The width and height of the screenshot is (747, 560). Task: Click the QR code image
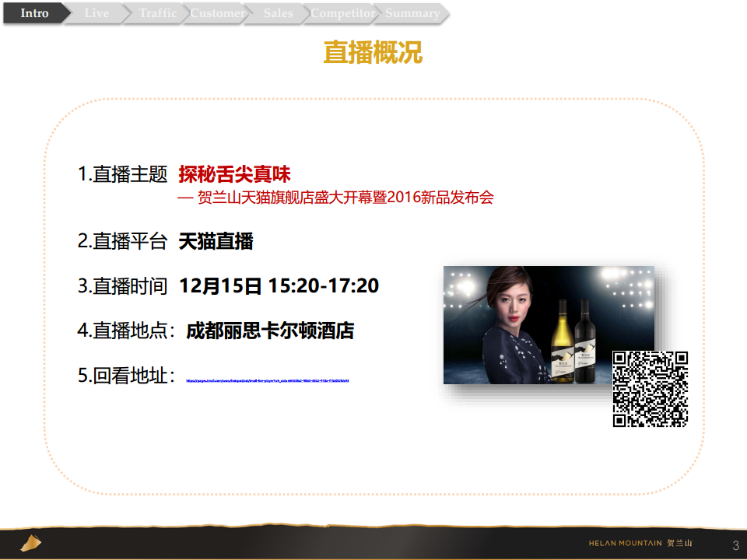click(651, 389)
